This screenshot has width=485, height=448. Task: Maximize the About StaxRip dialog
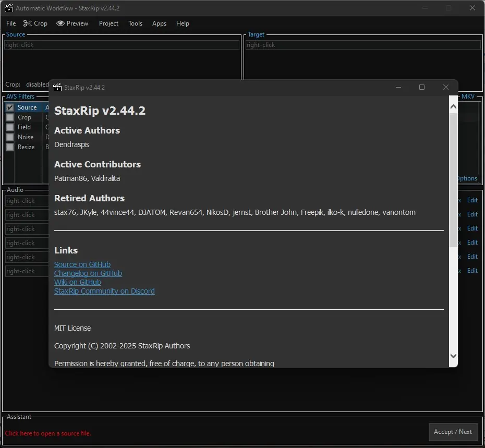421,87
